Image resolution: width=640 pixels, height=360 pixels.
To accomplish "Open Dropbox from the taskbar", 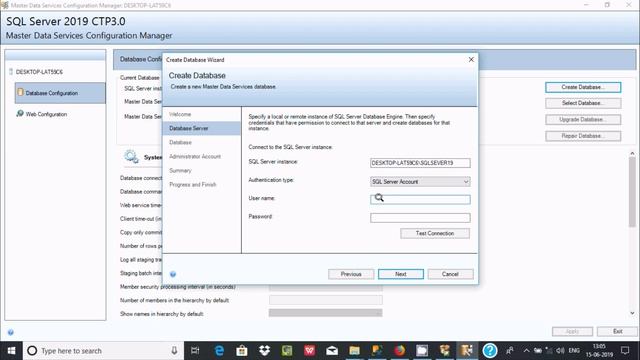I will click(264, 351).
